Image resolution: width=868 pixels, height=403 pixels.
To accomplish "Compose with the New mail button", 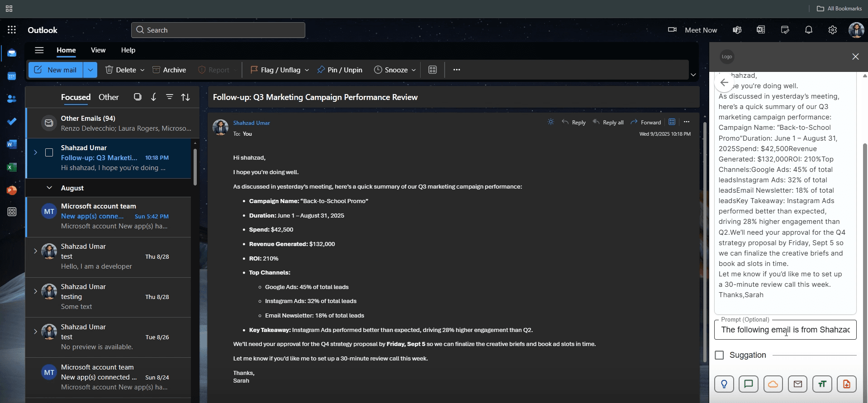I will click(x=56, y=70).
